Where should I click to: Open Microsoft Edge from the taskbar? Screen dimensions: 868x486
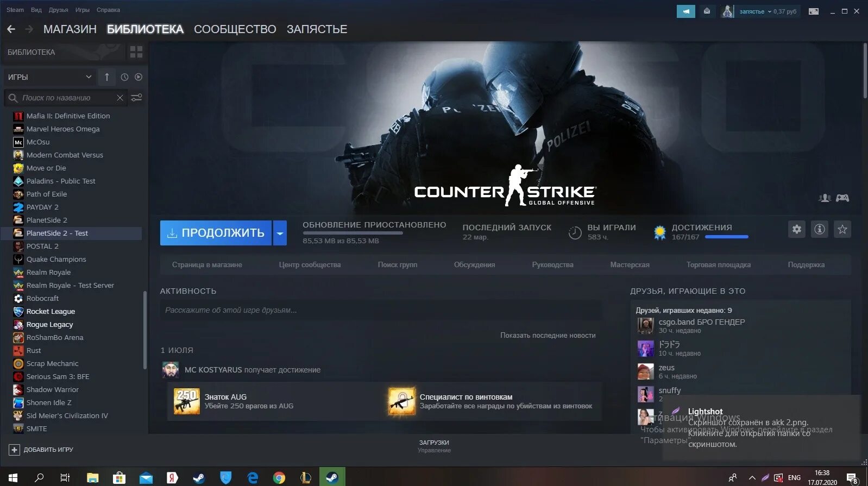(252, 477)
